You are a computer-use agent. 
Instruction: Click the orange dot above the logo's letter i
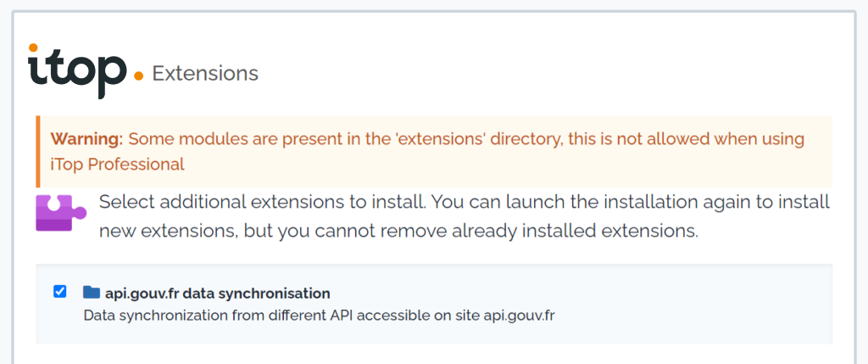coord(33,48)
